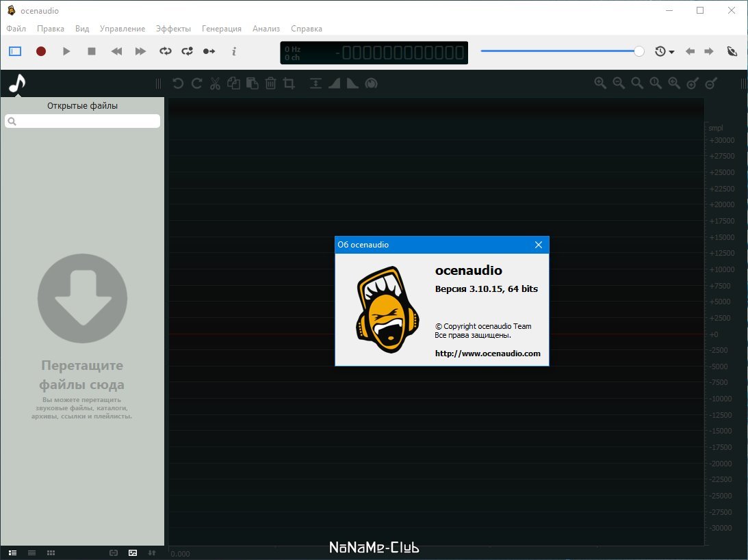Click the zoom in magnifier icon

pos(600,83)
